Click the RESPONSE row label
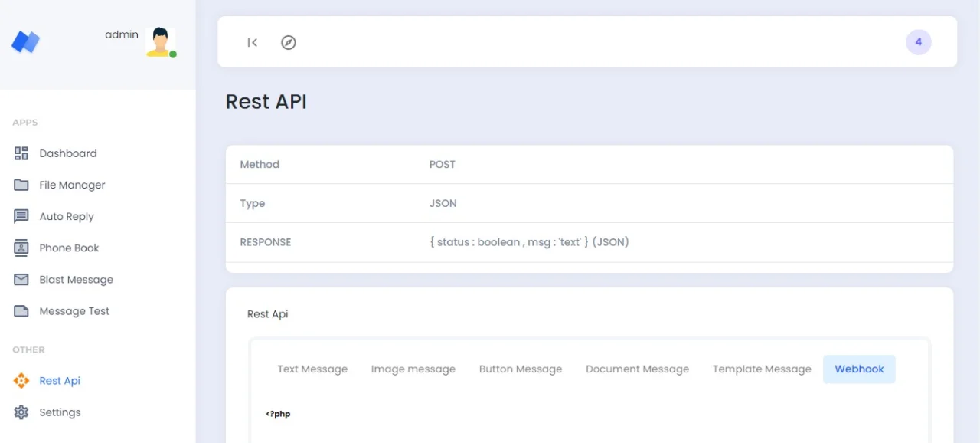980x443 pixels. click(x=266, y=242)
